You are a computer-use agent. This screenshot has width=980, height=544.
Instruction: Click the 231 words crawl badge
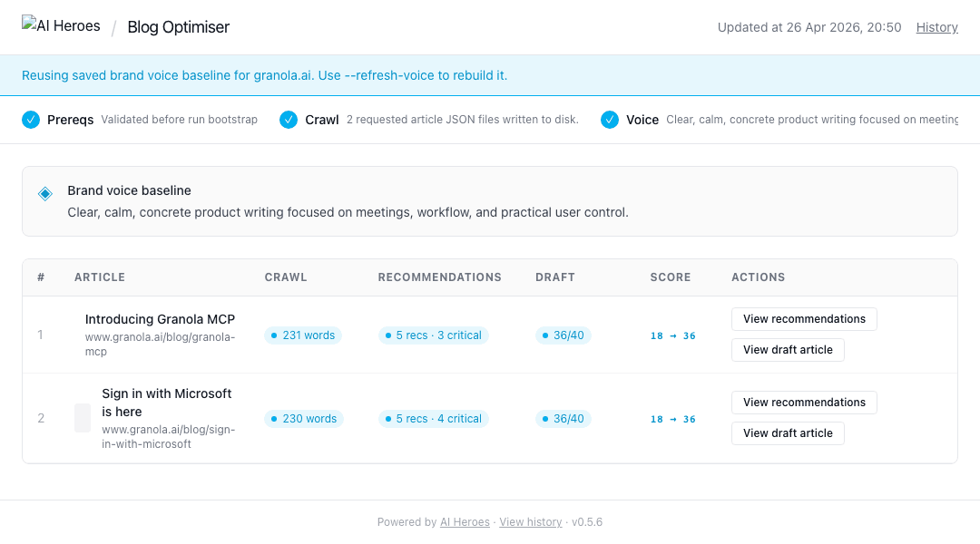pos(302,335)
